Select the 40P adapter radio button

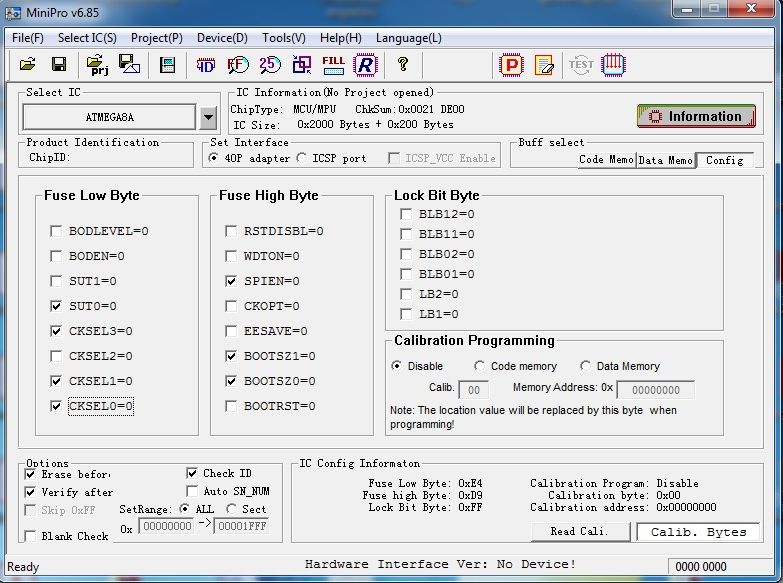[x=213, y=158]
